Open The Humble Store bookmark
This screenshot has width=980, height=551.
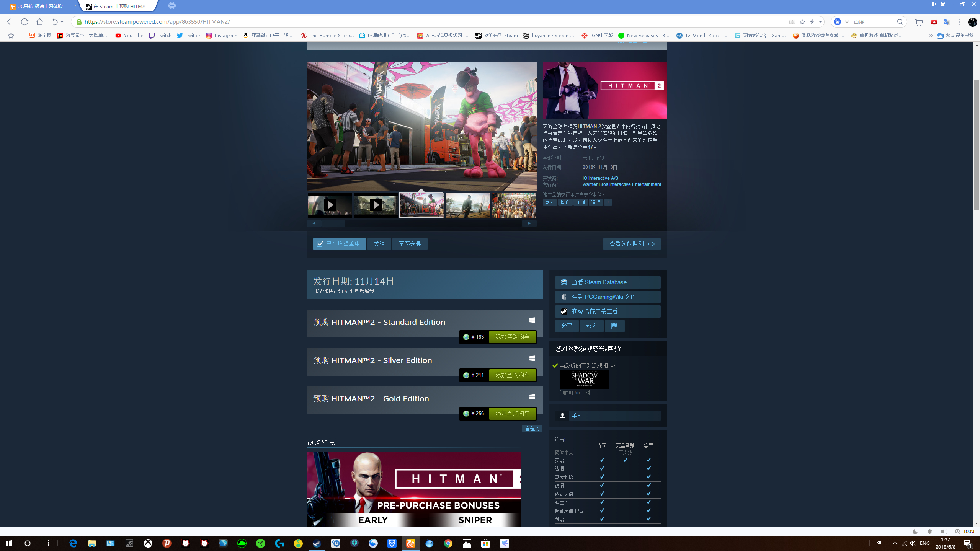tap(327, 36)
